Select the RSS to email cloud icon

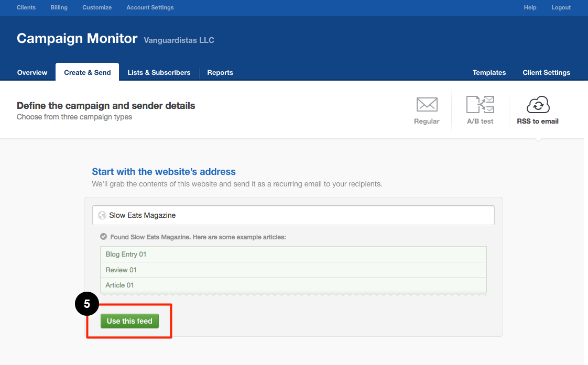(x=538, y=105)
